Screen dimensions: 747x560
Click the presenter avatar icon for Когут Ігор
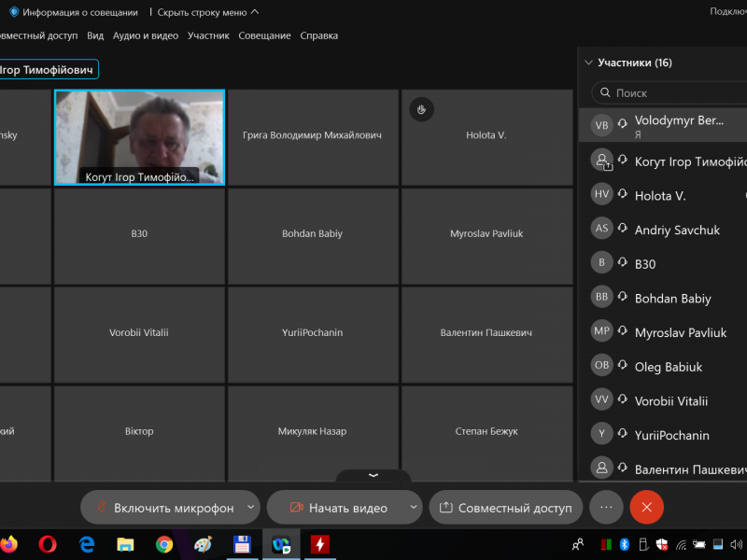coord(602,161)
